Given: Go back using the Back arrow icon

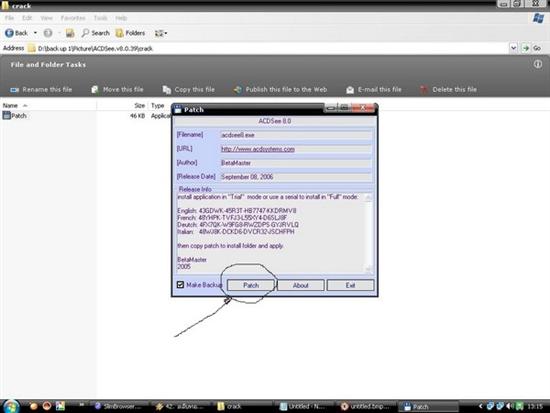Looking at the screenshot, I should [x=9, y=33].
